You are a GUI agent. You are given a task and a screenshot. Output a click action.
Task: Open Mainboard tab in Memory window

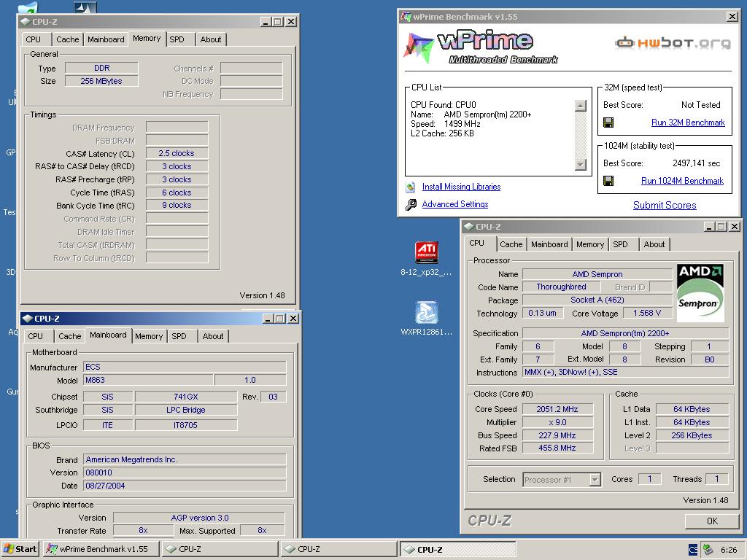(106, 39)
